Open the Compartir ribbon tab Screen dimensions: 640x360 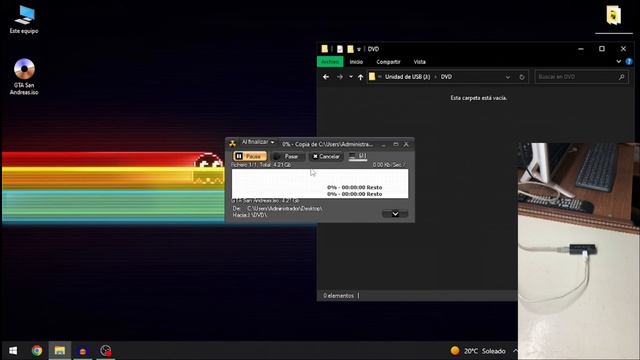(x=388, y=62)
